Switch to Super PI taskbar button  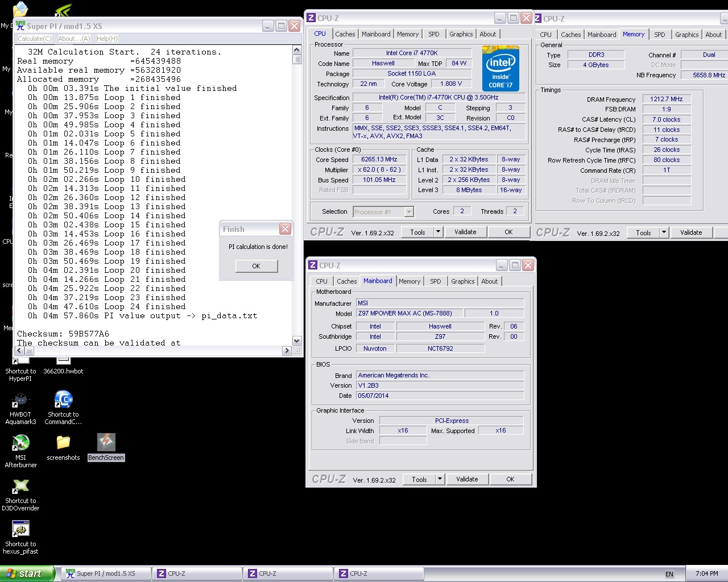[105, 573]
